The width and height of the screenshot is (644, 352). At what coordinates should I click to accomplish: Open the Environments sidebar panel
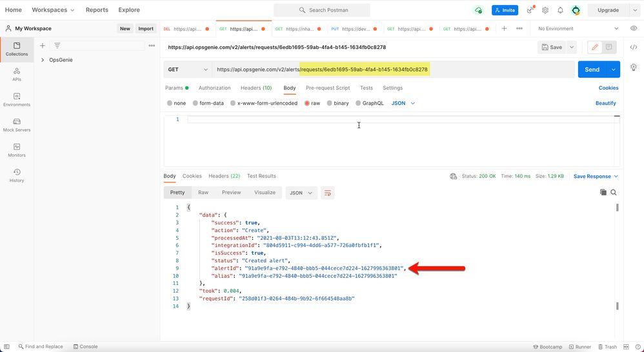(x=17, y=100)
